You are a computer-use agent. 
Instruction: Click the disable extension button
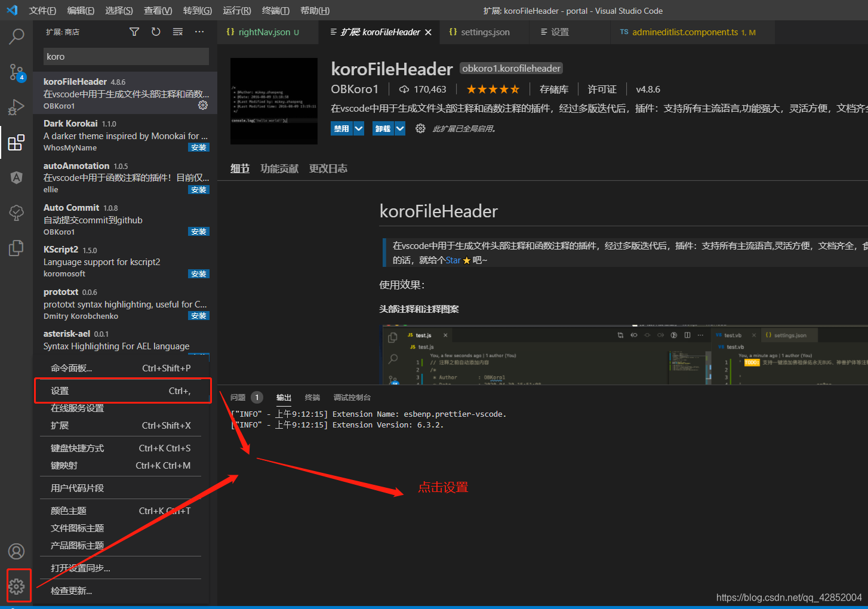tap(341, 128)
